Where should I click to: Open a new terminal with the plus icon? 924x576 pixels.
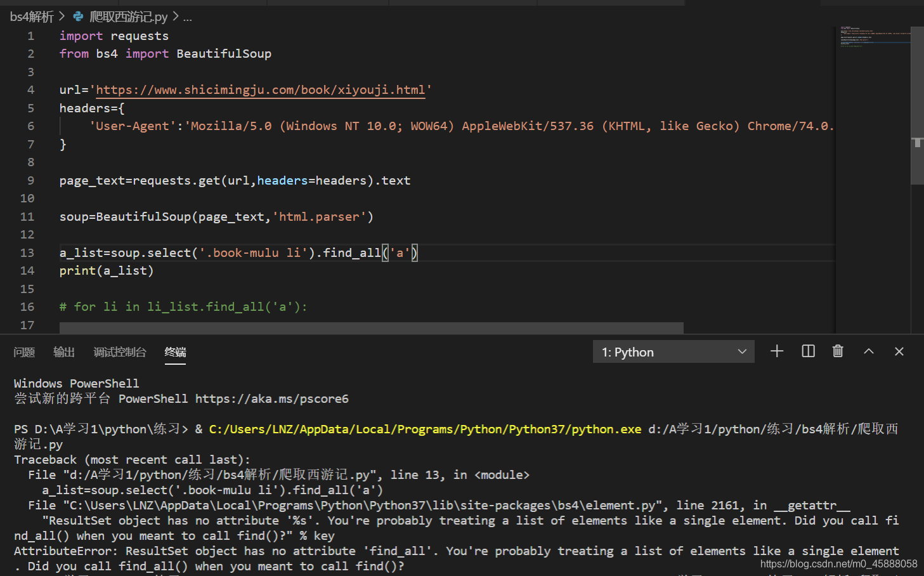[776, 351]
